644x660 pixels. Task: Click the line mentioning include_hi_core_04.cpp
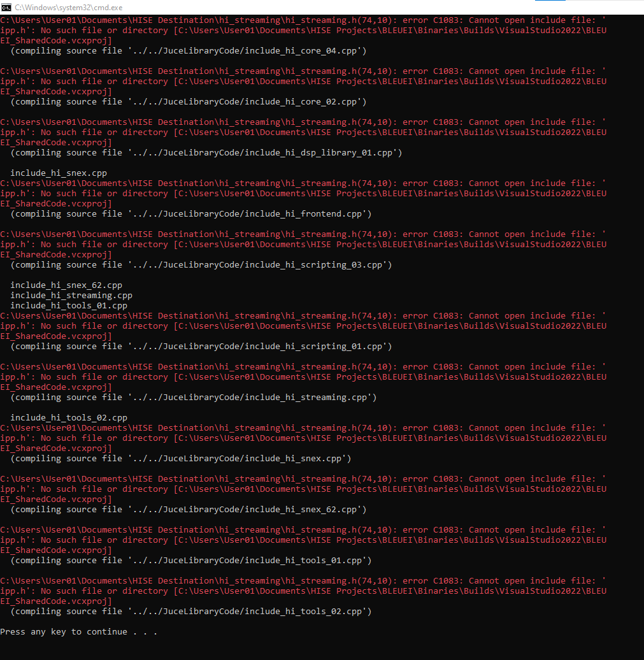coord(189,51)
